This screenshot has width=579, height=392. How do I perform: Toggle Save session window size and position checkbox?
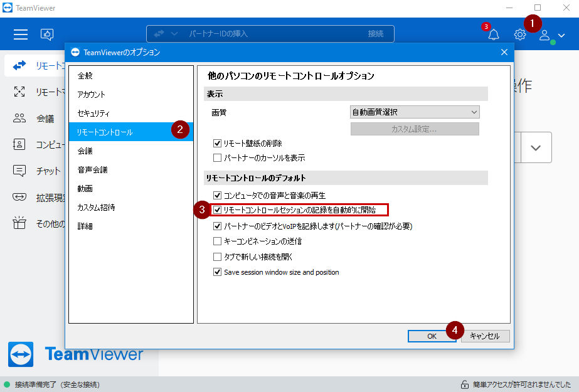tap(217, 272)
